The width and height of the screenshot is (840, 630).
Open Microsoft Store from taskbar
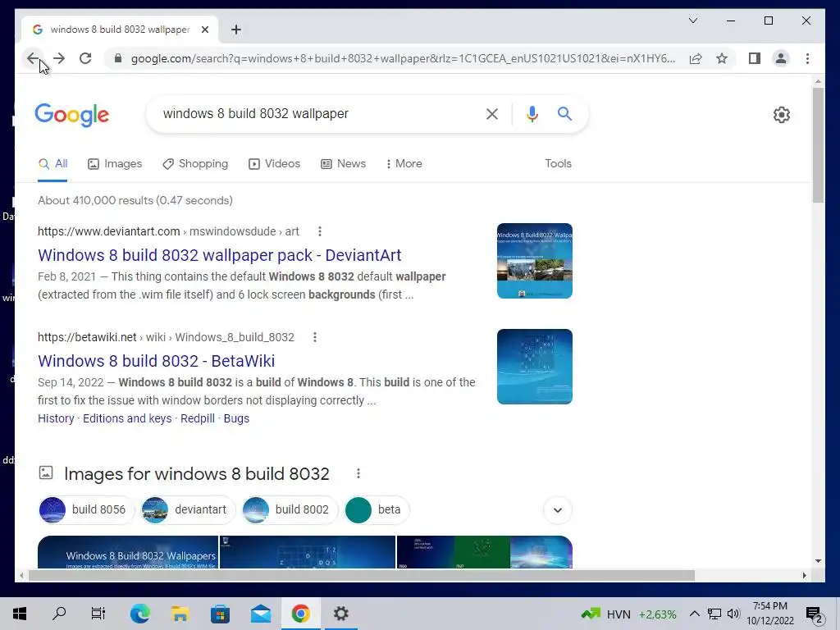(x=220, y=614)
